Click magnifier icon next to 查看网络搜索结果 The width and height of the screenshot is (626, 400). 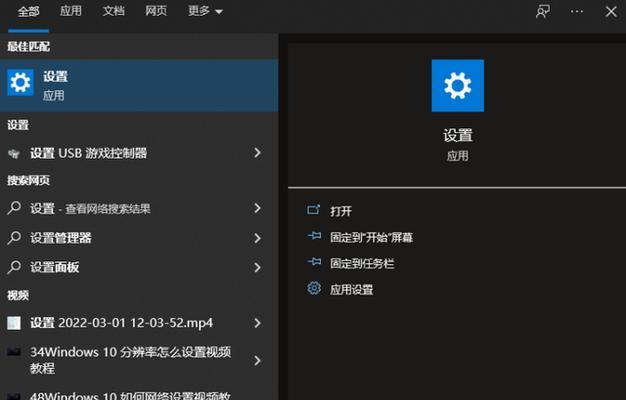click(14, 208)
